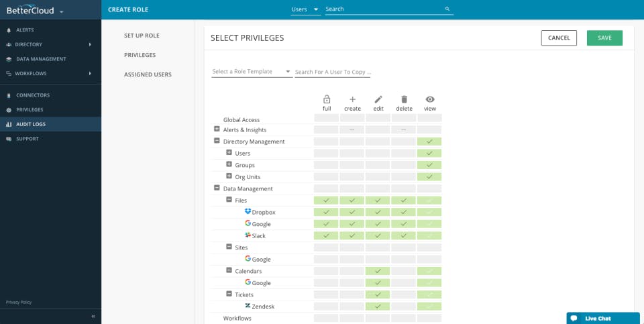This screenshot has height=324, width=644.
Task: Click the delete trash column icon
Action: click(404, 99)
